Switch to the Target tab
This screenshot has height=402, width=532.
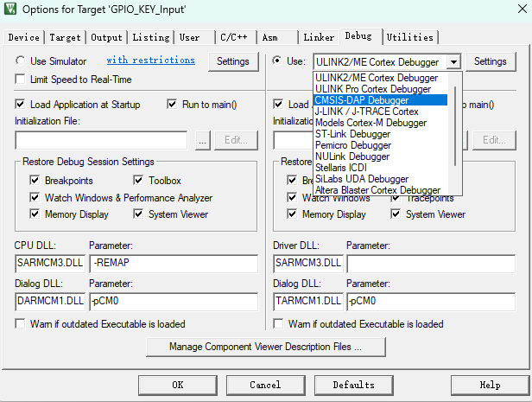[65, 38]
